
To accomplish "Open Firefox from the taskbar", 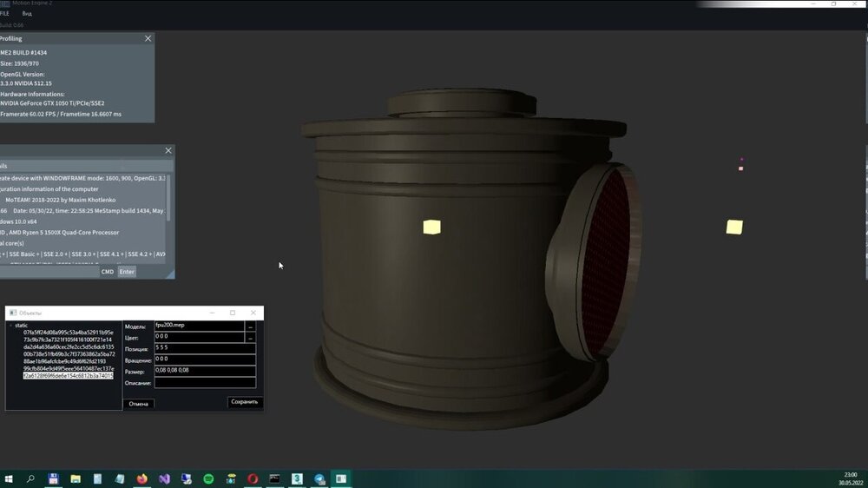I will point(142,478).
